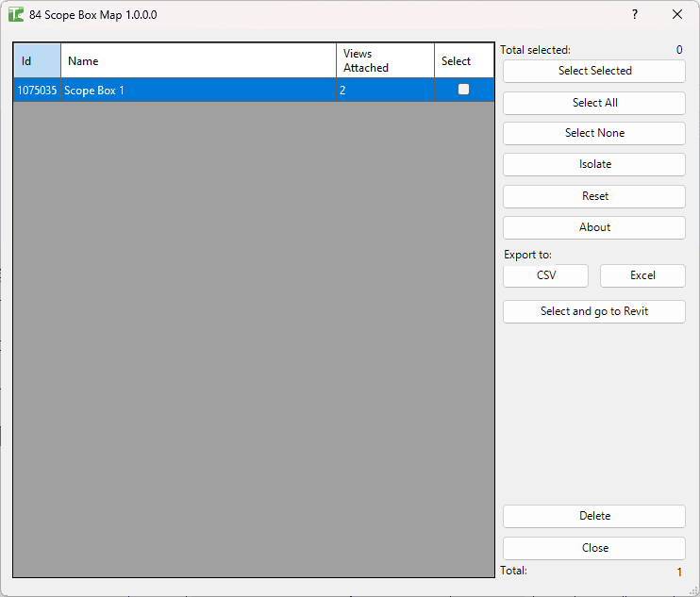This screenshot has height=597, width=700.
Task: Choose Select All
Action: pos(594,103)
